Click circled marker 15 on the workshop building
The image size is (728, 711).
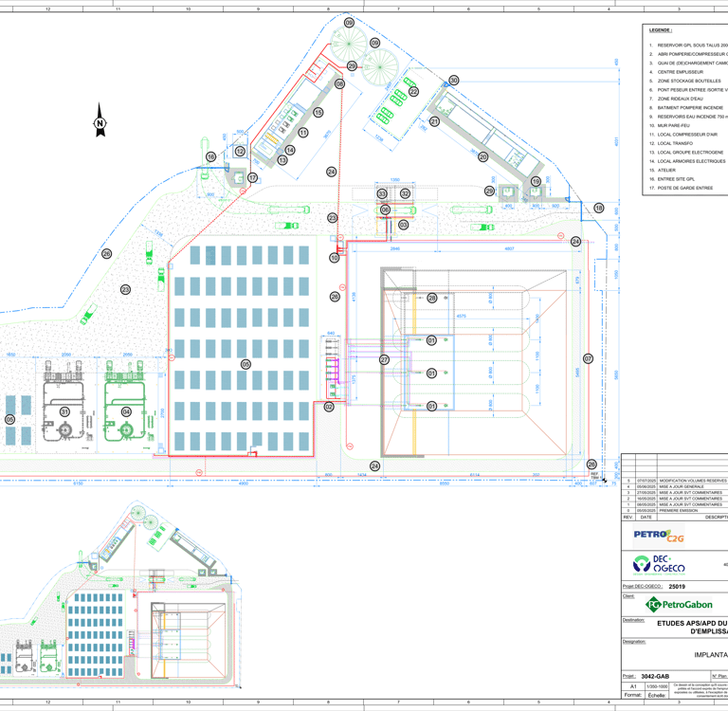pos(318,113)
